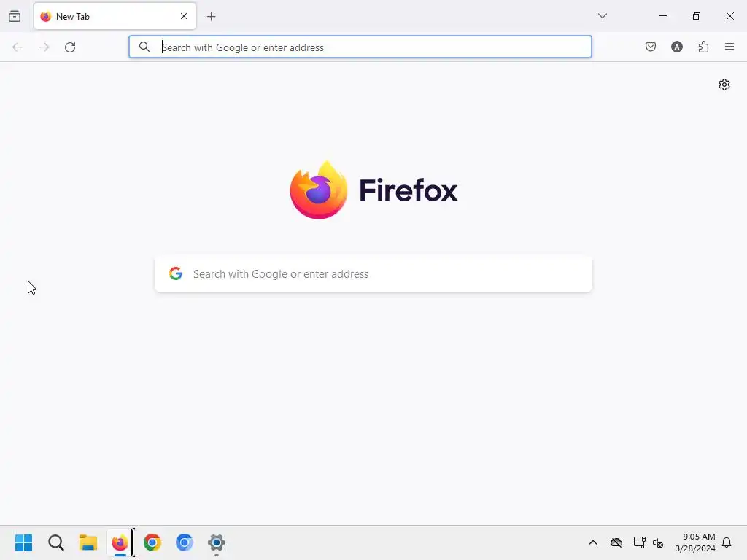Personalize new tab with gear icon
747x560 pixels.
724,85
